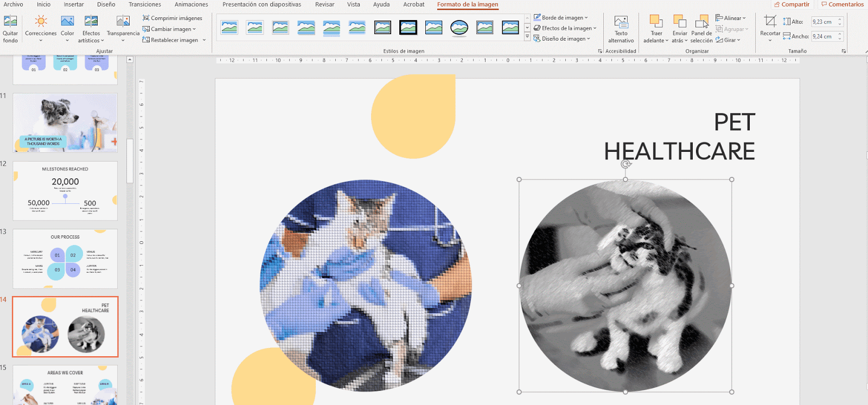Switch to the Diseño tab
868x405 pixels.
(x=106, y=4)
